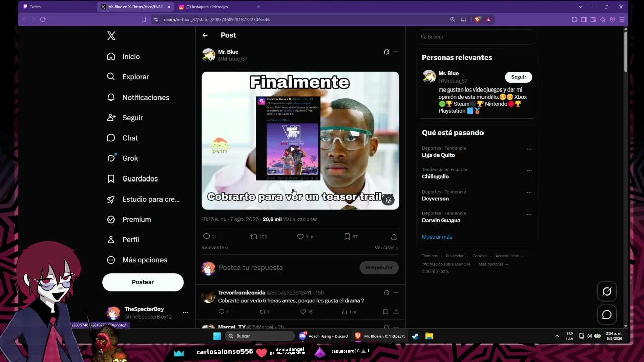Open more options for Chillogallo trend
644x362 pixels.
(529, 171)
